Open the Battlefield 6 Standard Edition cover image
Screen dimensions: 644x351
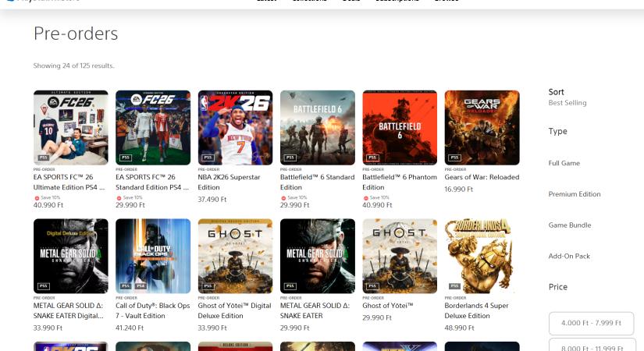pyautogui.click(x=318, y=128)
